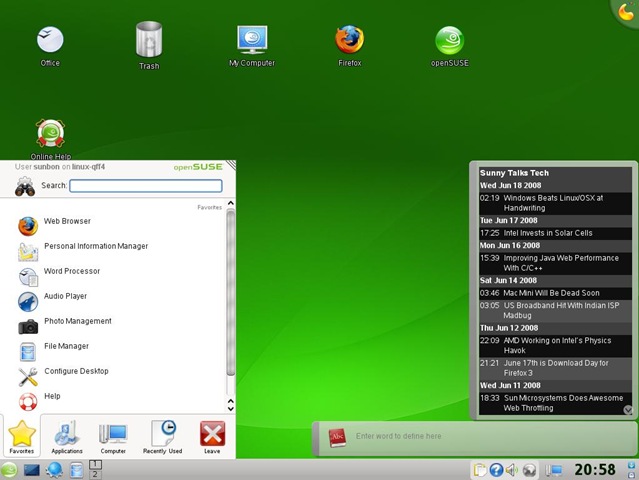
Task: Open the Office folder desktop icon
Action: tap(50, 41)
